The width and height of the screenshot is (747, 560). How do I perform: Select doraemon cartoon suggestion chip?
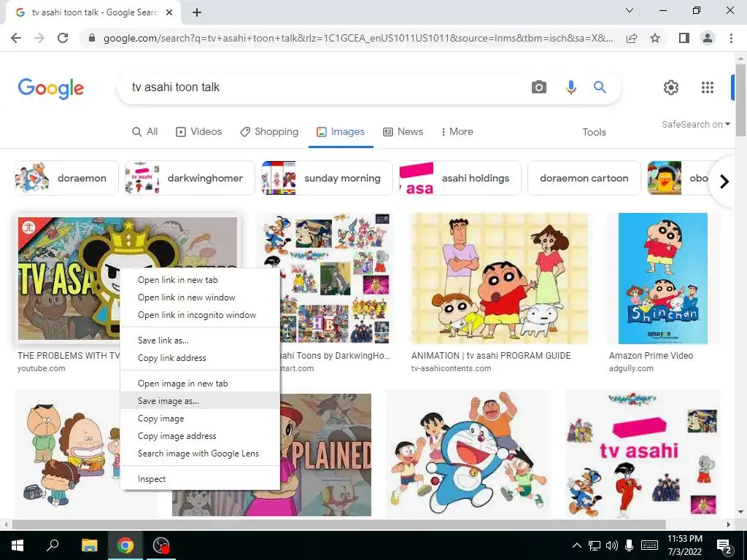point(584,178)
